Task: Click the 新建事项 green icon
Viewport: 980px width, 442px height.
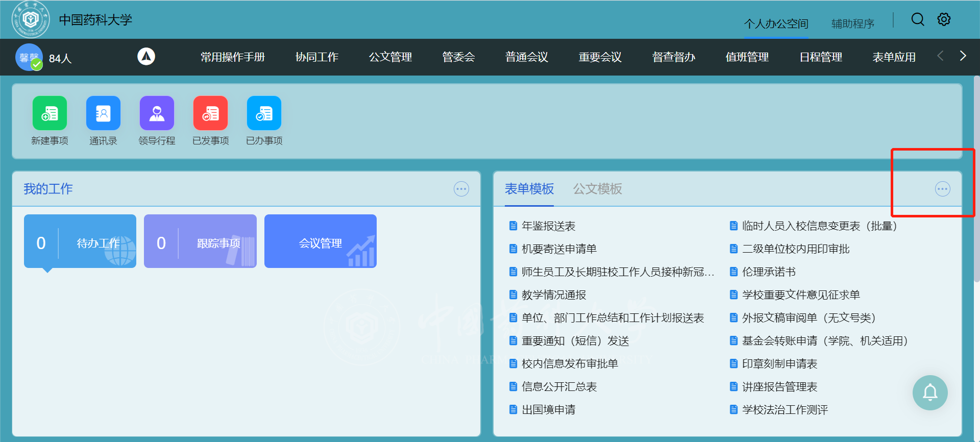Action: (50, 113)
